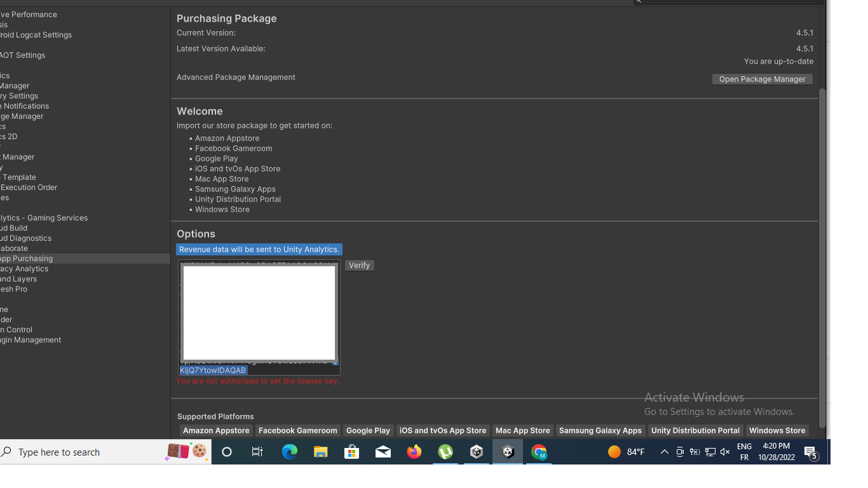
Task: Open weather widget showing 84°F
Action: tap(627, 452)
